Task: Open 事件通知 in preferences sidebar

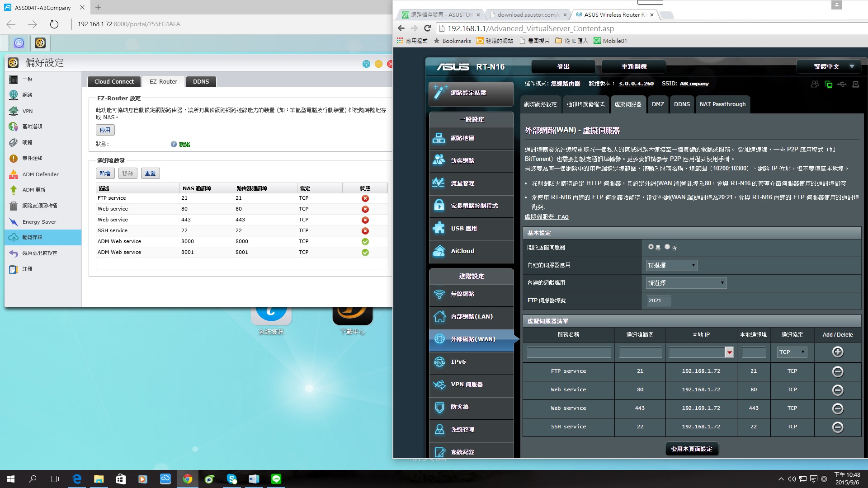Action: 43,158
